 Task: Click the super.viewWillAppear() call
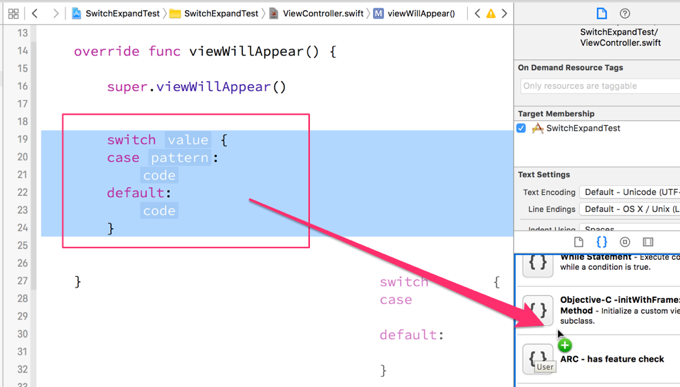tap(196, 87)
